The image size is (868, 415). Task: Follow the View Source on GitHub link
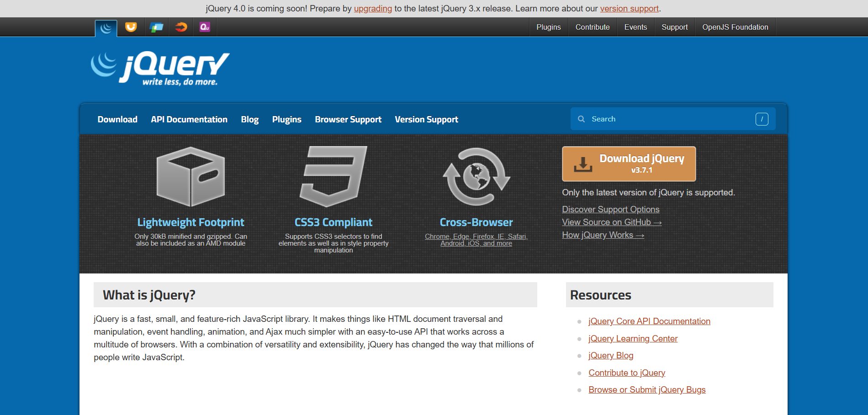click(611, 222)
